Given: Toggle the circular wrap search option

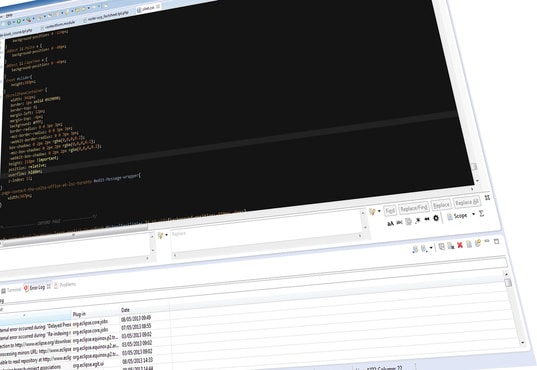Looking at the screenshot, I should pos(436,218).
